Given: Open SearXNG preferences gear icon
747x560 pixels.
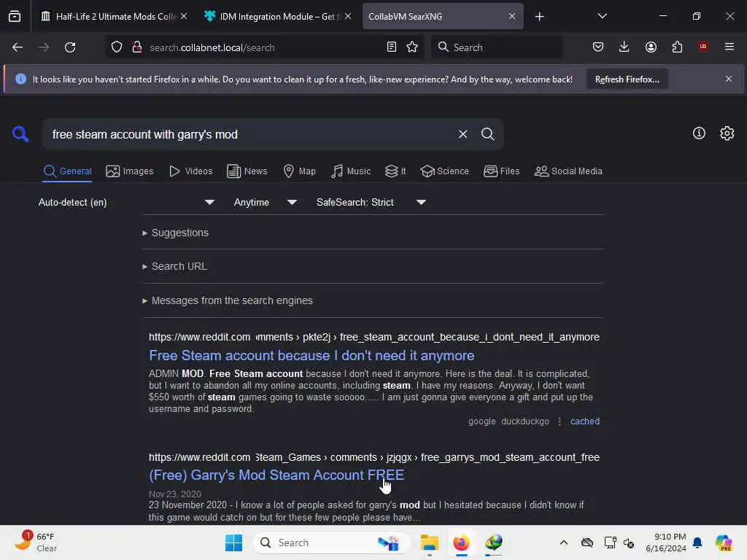Looking at the screenshot, I should tap(727, 133).
